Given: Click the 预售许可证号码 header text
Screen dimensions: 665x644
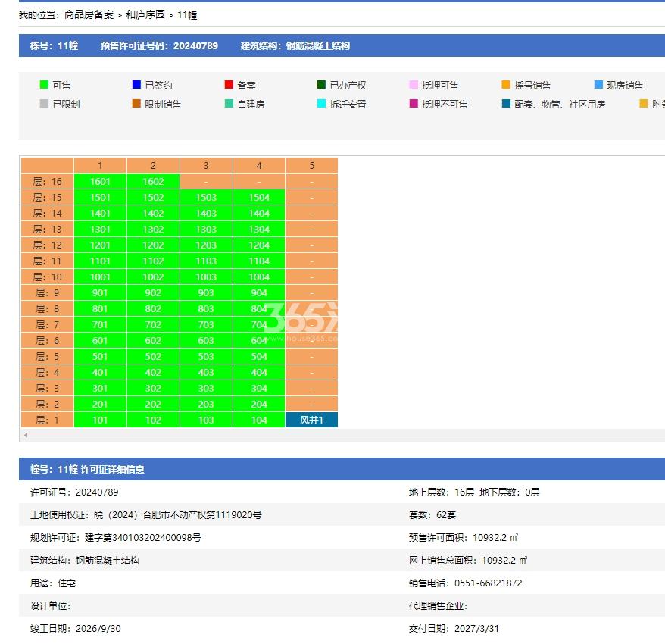Looking at the screenshot, I should click(x=159, y=45).
